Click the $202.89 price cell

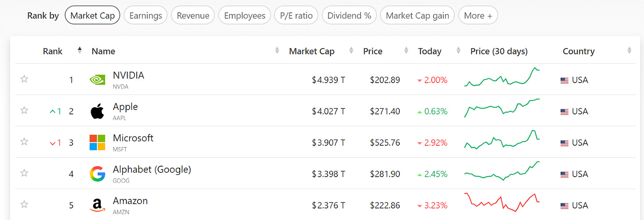tap(385, 80)
